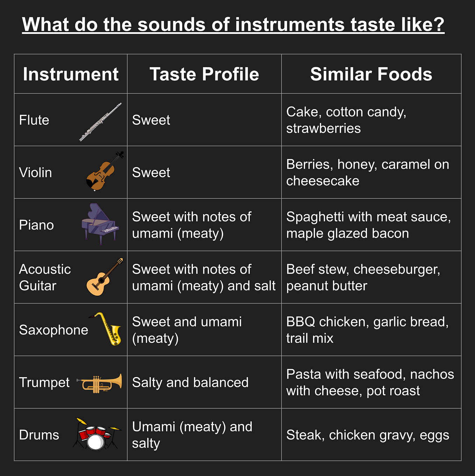
Task: Click the 'Umami (meaty) and salty' cell
Action: (x=204, y=434)
